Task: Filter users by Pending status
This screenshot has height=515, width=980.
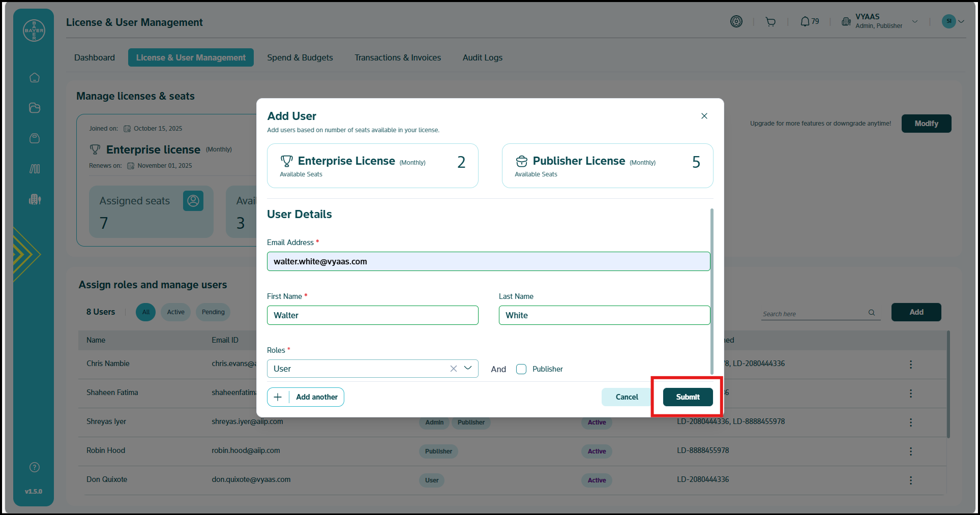Action: tap(213, 312)
